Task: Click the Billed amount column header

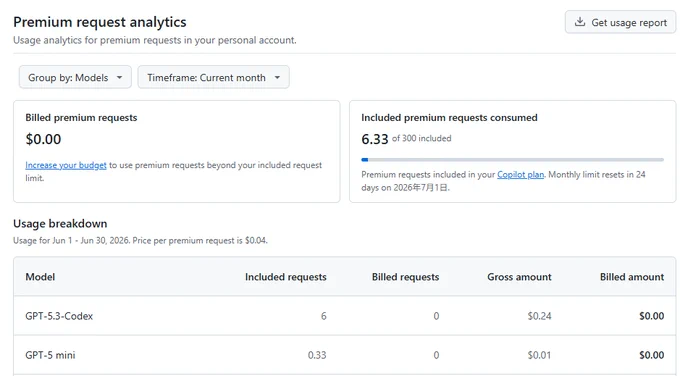Action: (x=632, y=277)
